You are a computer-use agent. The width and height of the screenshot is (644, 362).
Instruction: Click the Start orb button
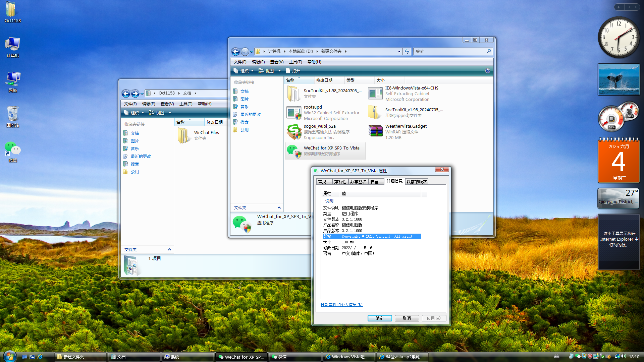(10, 356)
